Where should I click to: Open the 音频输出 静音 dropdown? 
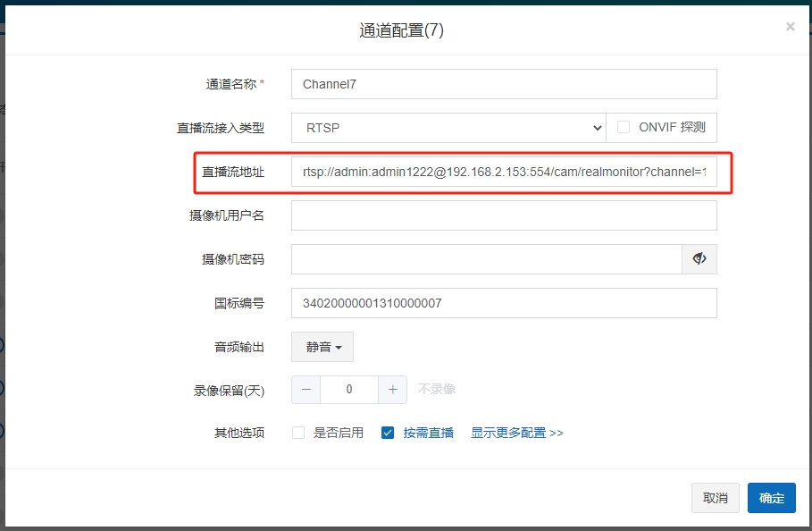[x=322, y=347]
